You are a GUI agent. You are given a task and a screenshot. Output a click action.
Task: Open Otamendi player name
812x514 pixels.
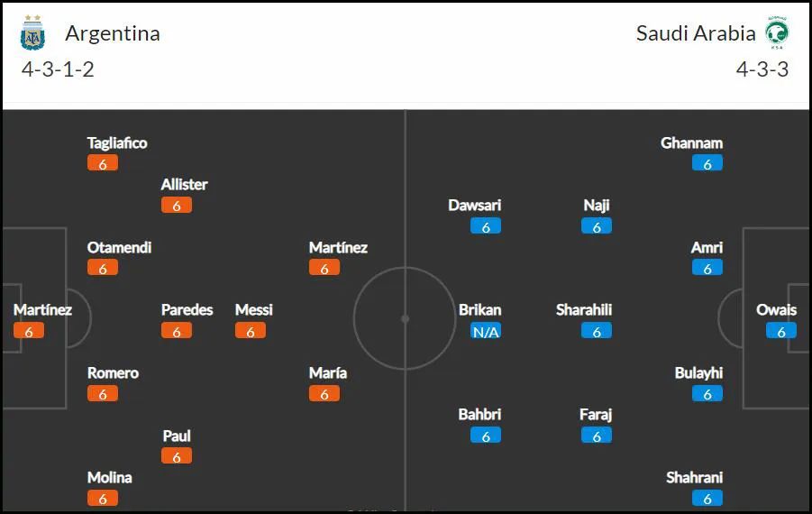[119, 248]
